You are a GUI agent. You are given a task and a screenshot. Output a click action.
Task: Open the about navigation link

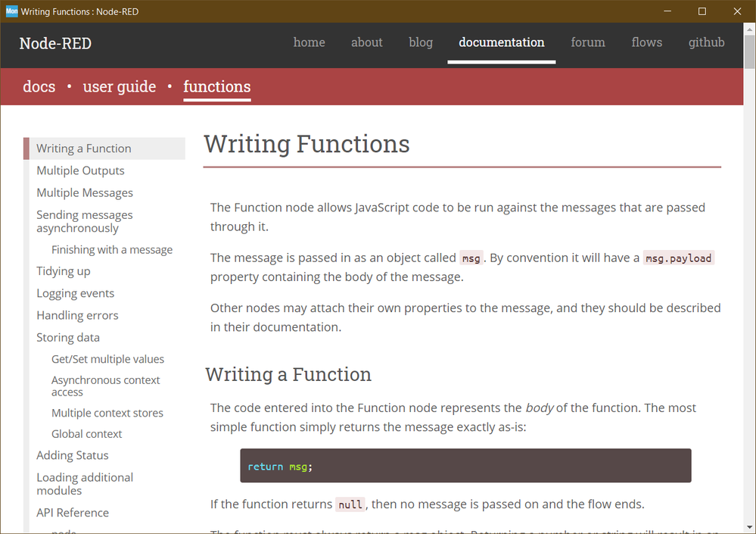click(x=367, y=42)
